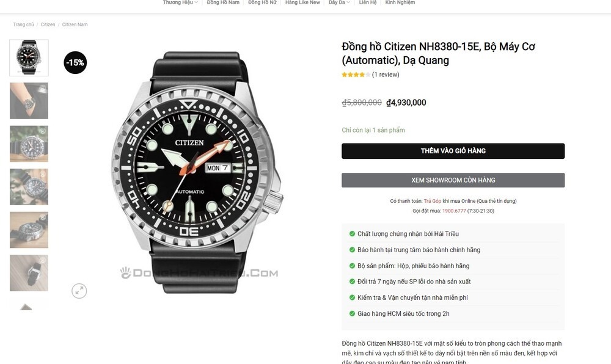
Task: Click the thumbnail carousel up arrow
Action: 26,307
